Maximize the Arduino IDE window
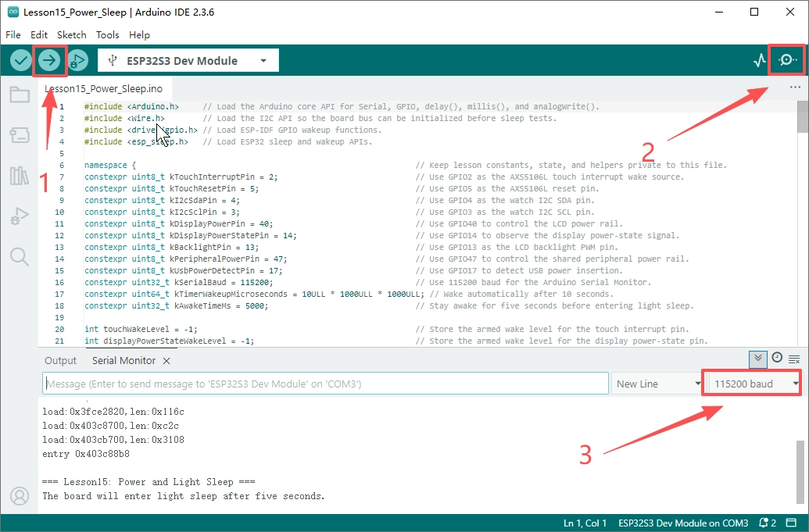The height and width of the screenshot is (532, 809). [754, 12]
